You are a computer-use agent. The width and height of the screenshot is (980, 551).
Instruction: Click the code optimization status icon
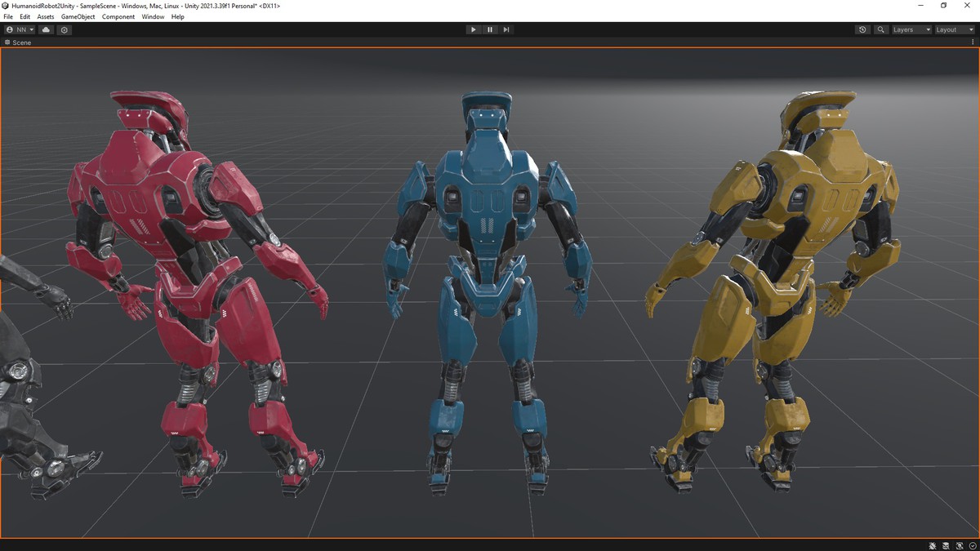click(959, 545)
